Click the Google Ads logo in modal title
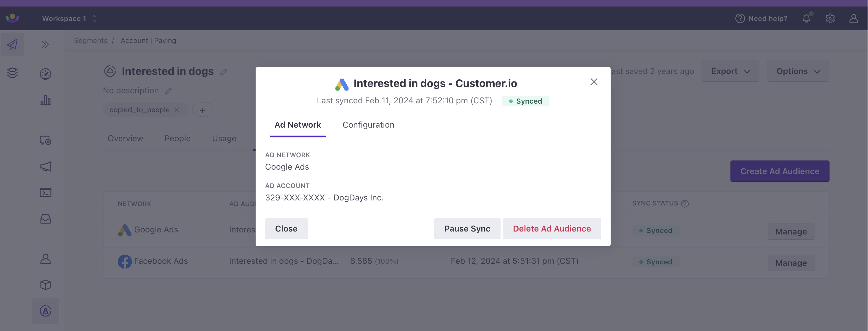 [342, 84]
